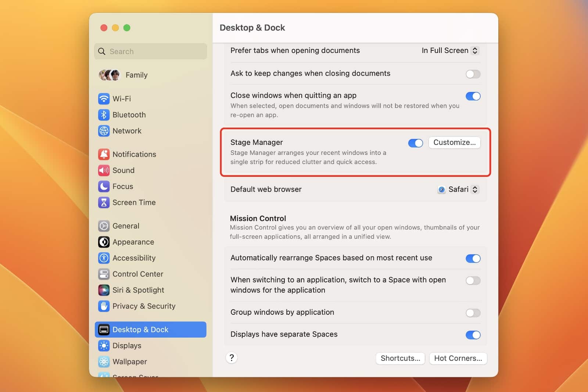Viewport: 588px width, 392px height.
Task: Toggle Displays have separate Spaces switch
Action: (473, 335)
